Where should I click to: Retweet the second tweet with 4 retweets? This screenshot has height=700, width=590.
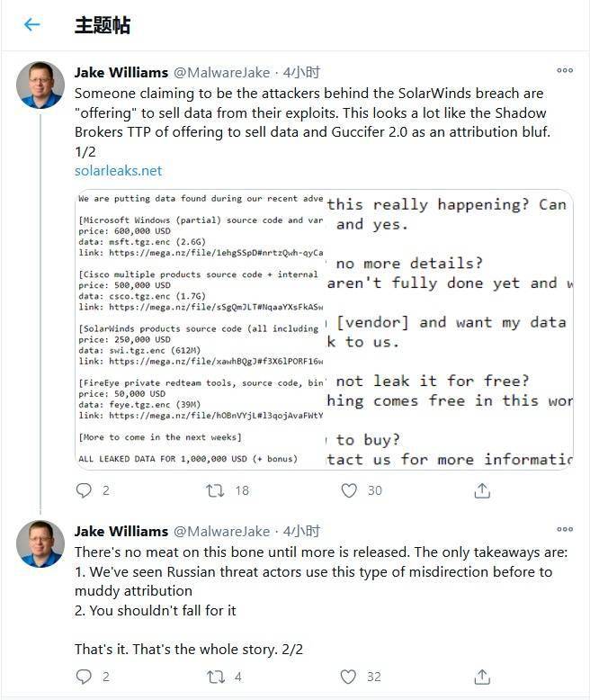pos(215,677)
